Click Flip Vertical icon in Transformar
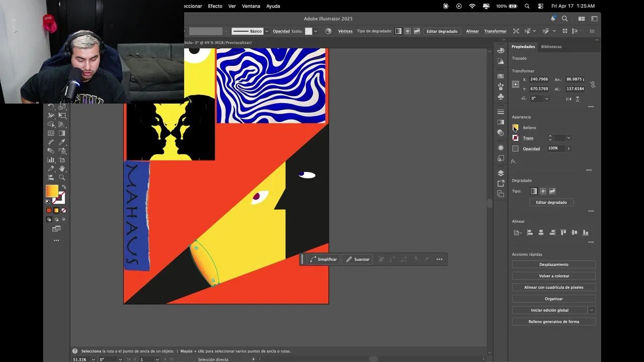This screenshot has width=644, height=362. tap(578, 99)
